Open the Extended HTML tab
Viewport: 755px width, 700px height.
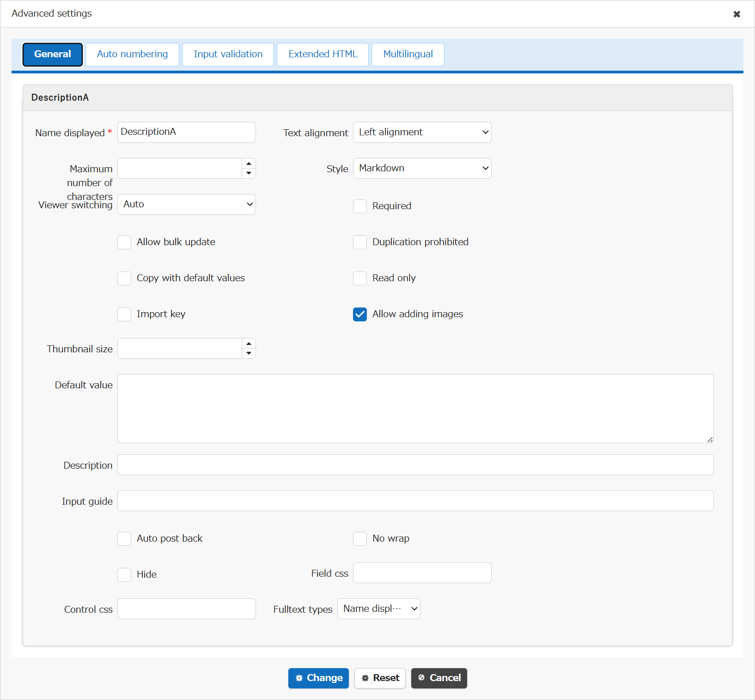(323, 54)
